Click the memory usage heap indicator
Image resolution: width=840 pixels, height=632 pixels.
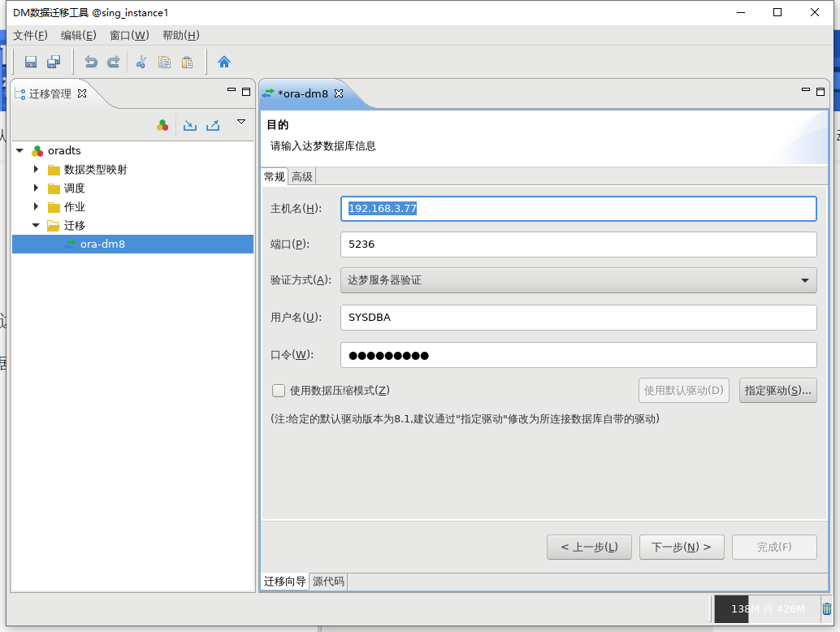tap(767, 609)
